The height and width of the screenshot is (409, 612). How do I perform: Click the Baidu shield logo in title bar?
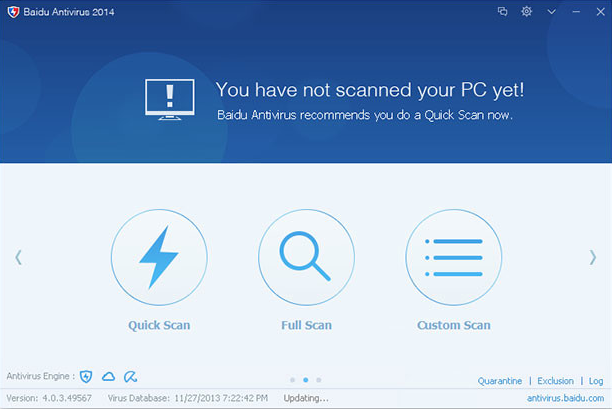click(13, 12)
